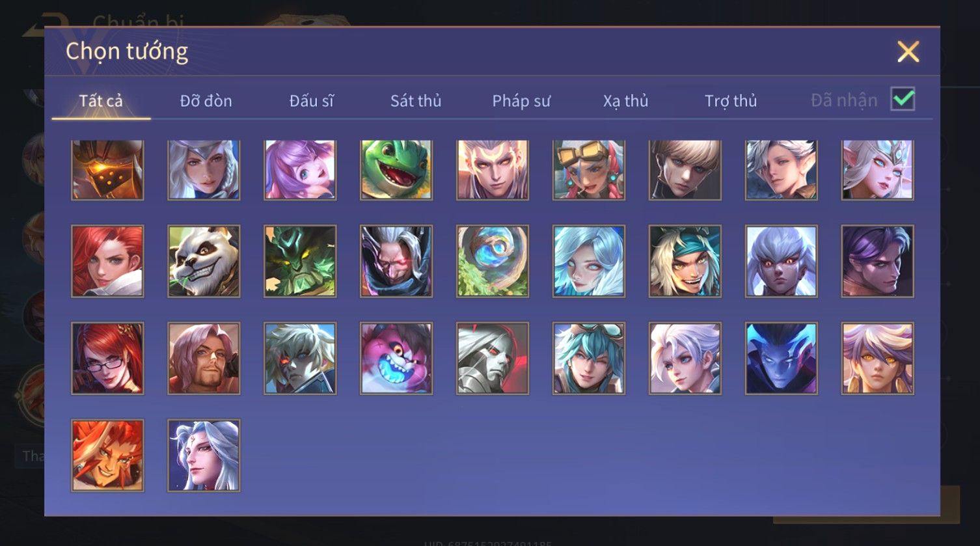Choose the red-haired hero with glasses

[107, 359]
